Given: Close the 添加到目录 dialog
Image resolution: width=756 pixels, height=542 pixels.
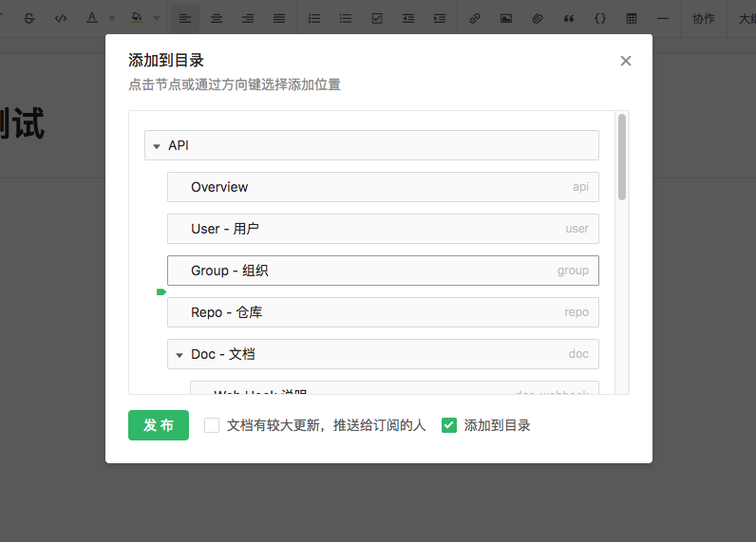Looking at the screenshot, I should tap(625, 61).
